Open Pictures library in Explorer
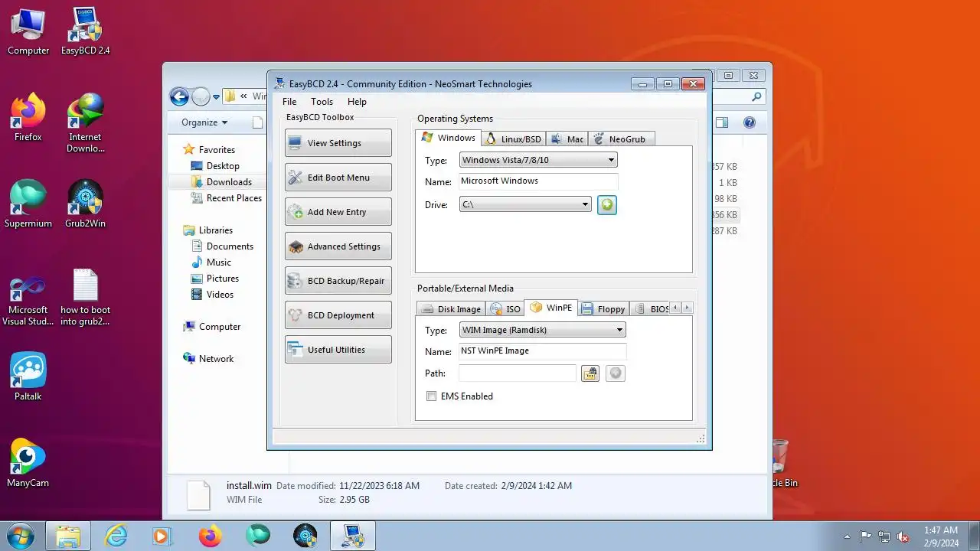This screenshot has width=980, height=551. point(223,279)
